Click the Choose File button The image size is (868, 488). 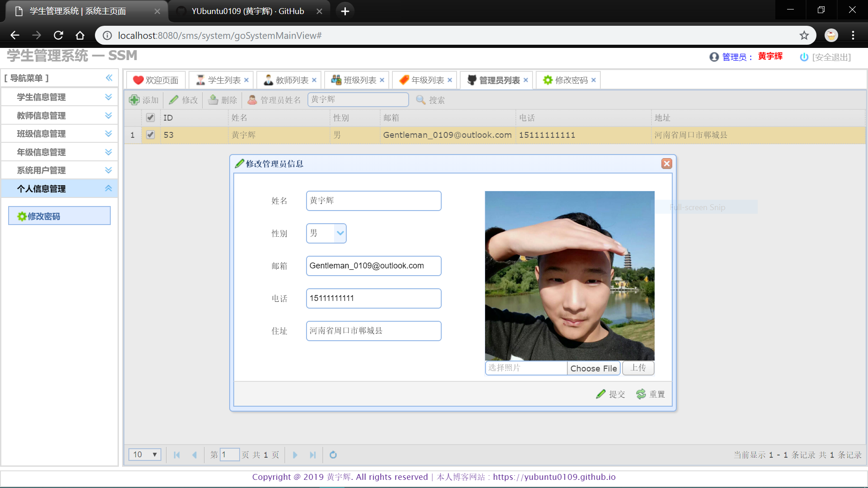click(x=593, y=368)
